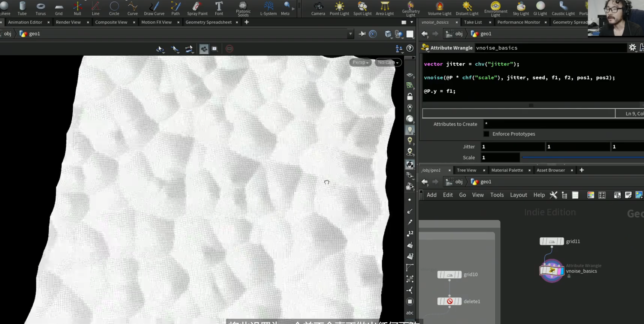Open the Persp viewport dropdown

coord(360,62)
